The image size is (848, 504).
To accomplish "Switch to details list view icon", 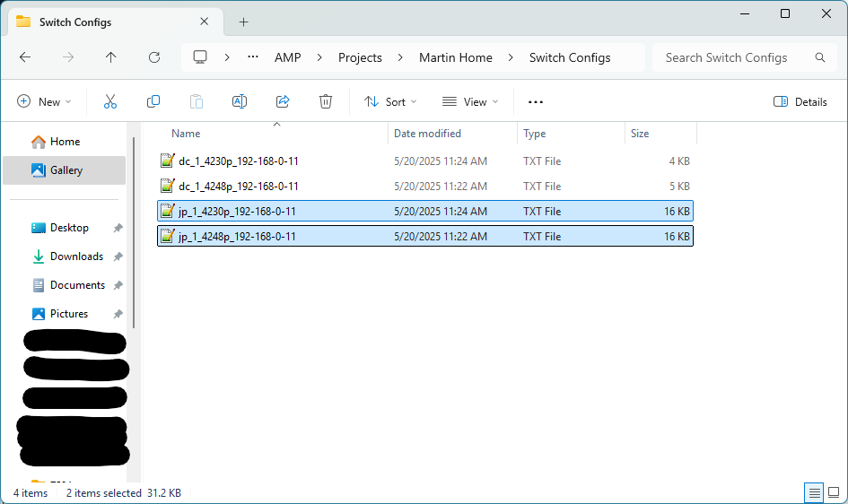I will pyautogui.click(x=814, y=492).
